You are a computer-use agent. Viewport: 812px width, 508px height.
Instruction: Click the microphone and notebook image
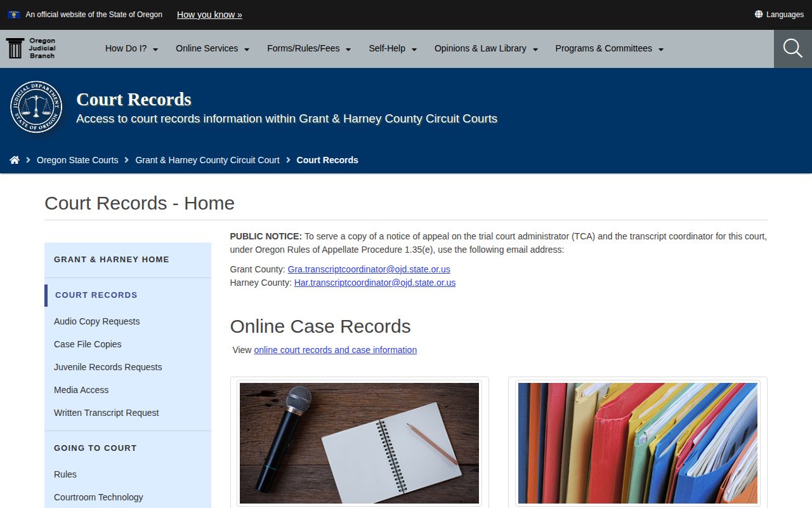359,443
